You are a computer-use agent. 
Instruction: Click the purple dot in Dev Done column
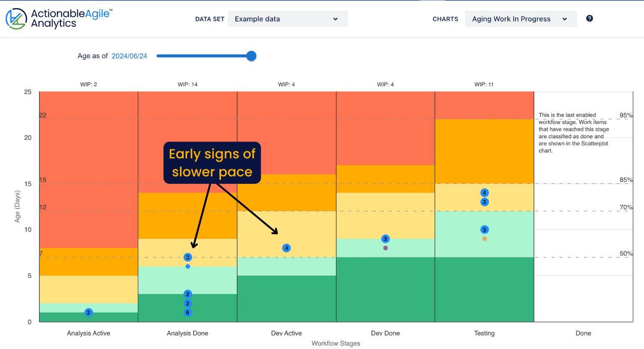click(385, 248)
